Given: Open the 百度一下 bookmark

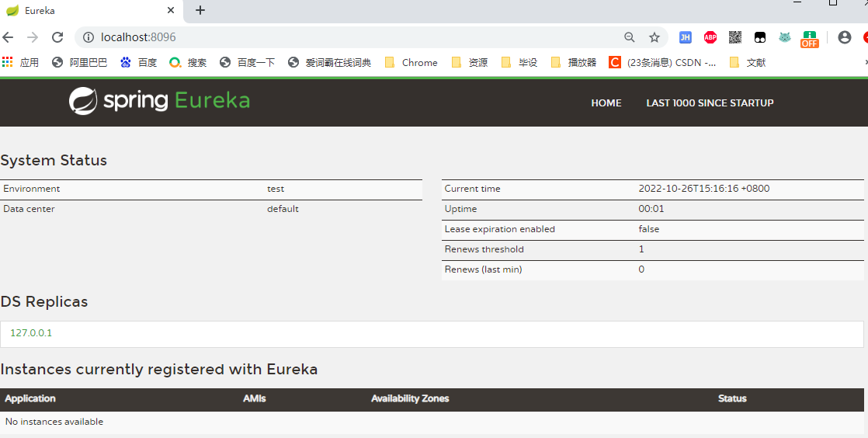Looking at the screenshot, I should (x=248, y=63).
